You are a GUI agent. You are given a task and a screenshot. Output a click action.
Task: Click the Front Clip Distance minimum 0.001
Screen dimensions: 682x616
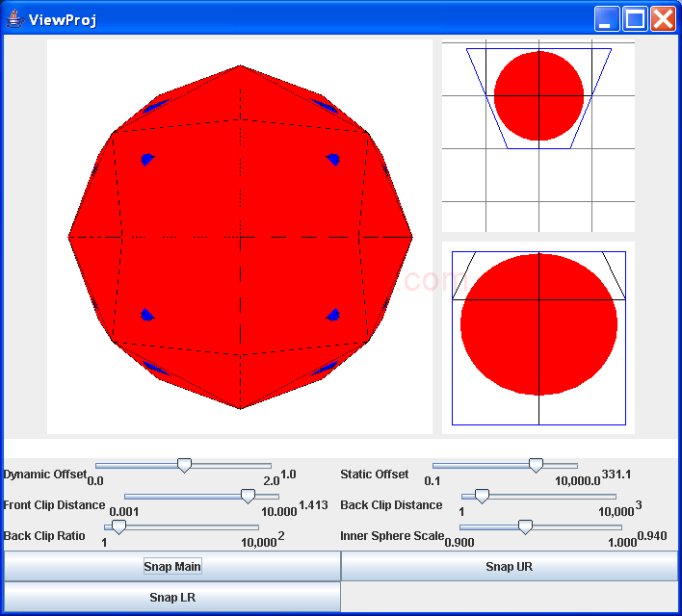(124, 512)
